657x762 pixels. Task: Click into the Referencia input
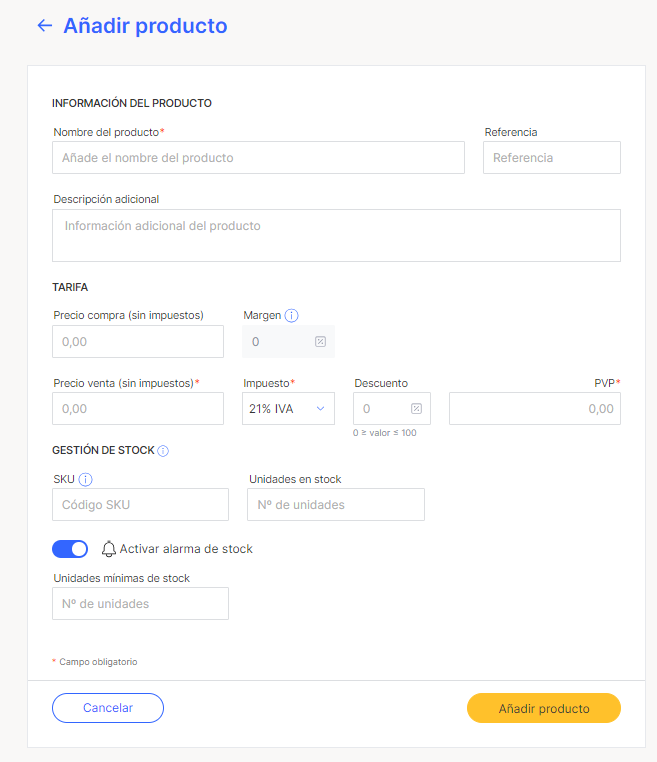click(x=552, y=157)
